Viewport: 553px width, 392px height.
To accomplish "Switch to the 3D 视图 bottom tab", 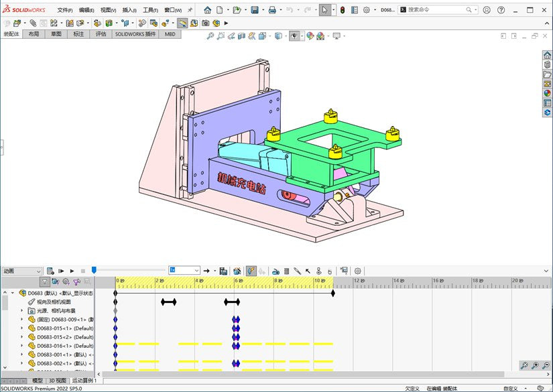I will pyautogui.click(x=58, y=381).
